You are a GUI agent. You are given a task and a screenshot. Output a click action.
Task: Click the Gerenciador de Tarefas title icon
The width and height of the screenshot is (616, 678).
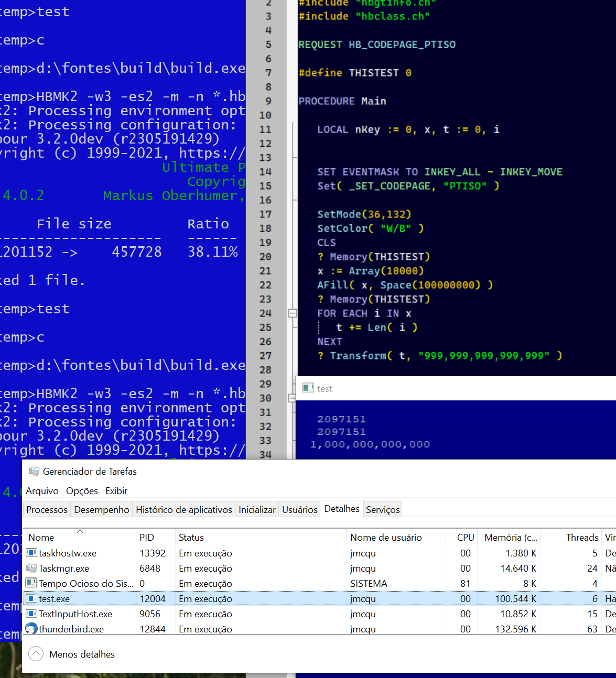34,472
